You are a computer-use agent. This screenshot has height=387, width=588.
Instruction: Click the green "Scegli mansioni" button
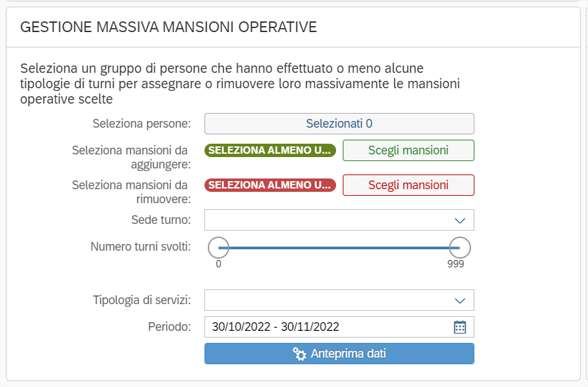click(408, 150)
